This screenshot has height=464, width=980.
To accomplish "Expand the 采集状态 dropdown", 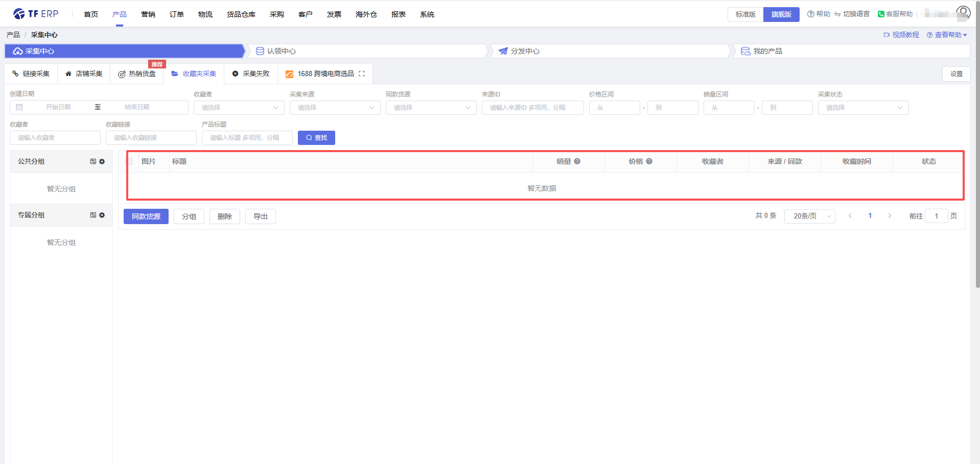I will (x=863, y=108).
